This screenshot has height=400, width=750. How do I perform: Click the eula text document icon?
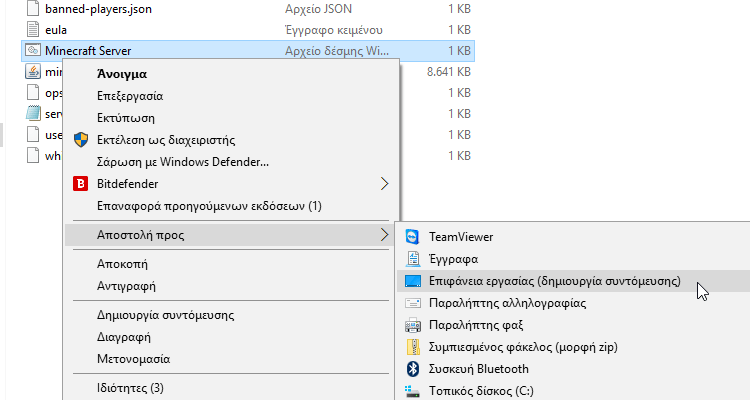tap(33, 30)
